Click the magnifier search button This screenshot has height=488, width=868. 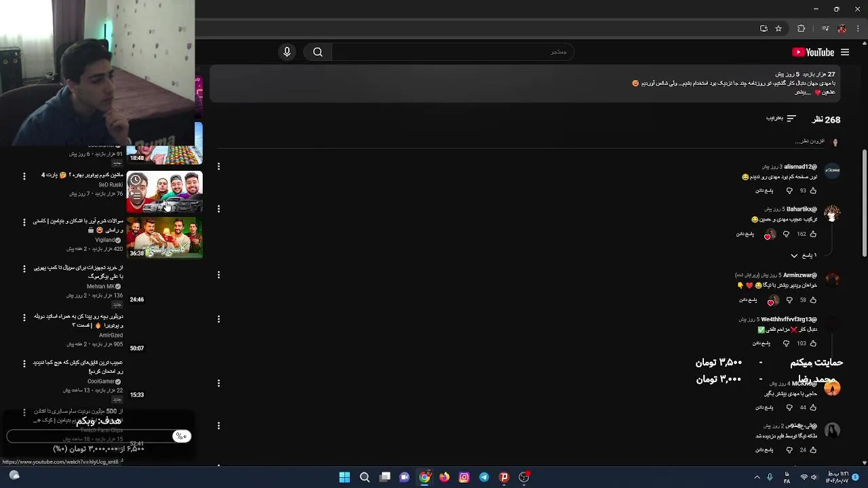pyautogui.click(x=317, y=52)
